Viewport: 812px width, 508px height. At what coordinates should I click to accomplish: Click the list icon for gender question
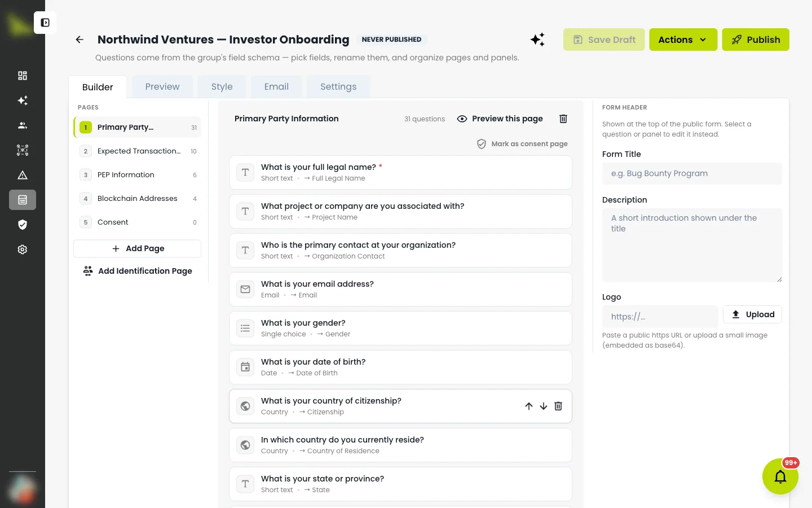245,329
